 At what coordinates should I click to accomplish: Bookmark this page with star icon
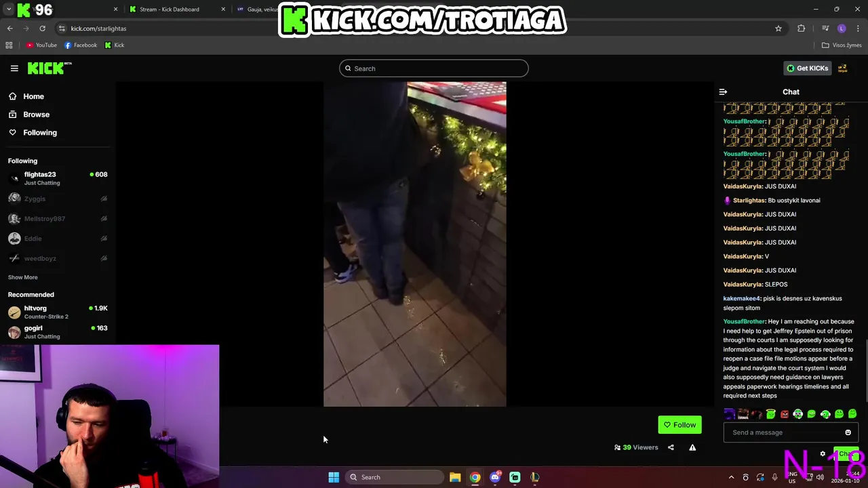point(778,28)
